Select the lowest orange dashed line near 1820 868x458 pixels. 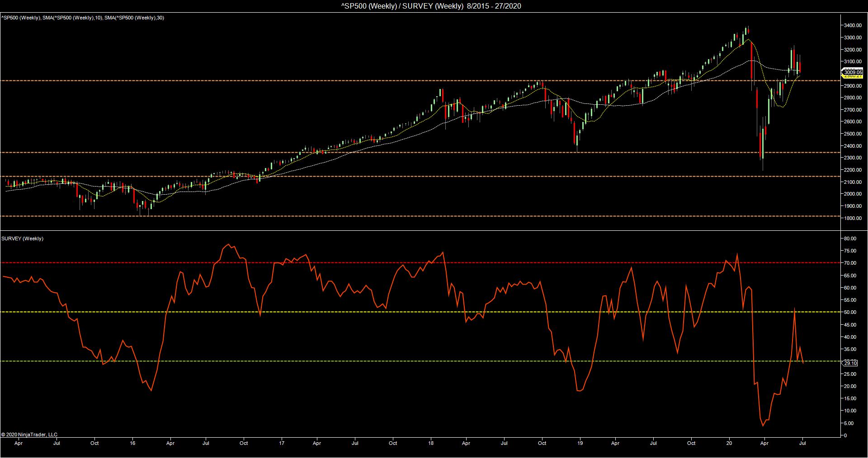tap(420, 216)
